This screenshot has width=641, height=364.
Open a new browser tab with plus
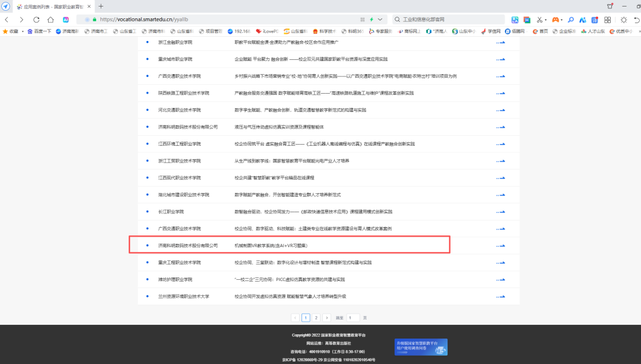[101, 6]
